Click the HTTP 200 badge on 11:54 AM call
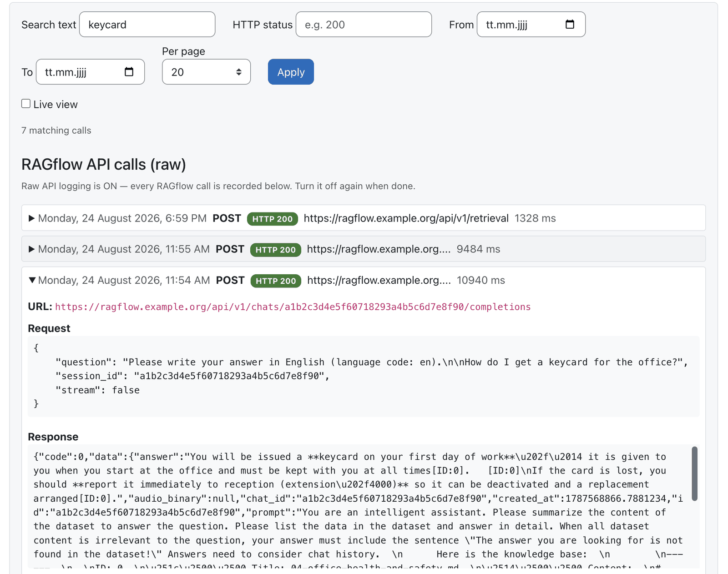The height and width of the screenshot is (574, 728). point(276,281)
